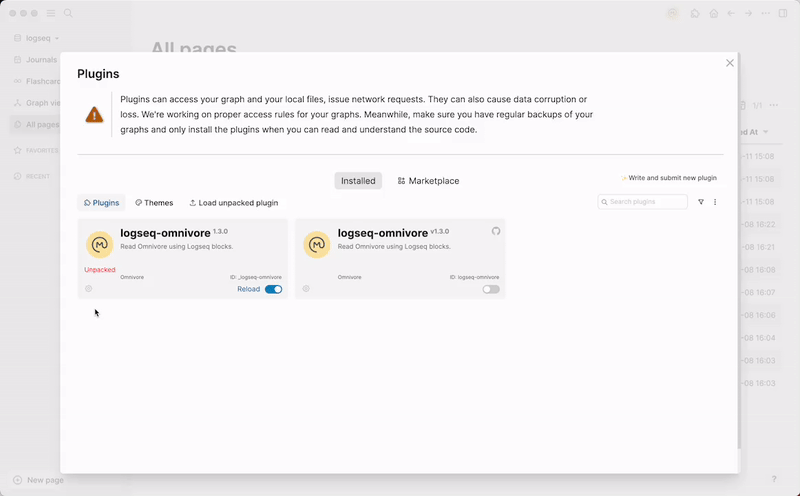Click unpacked logseq-omnivore plugin logo
800x496 pixels.
(99, 244)
